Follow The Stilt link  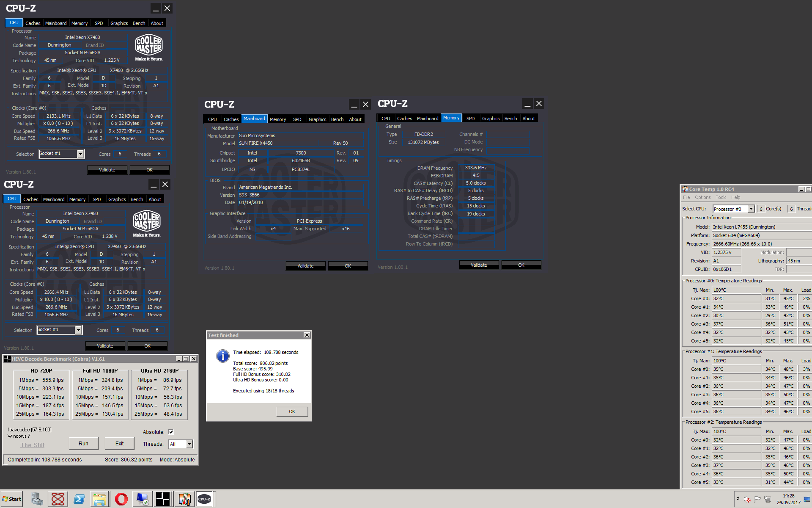tap(33, 445)
